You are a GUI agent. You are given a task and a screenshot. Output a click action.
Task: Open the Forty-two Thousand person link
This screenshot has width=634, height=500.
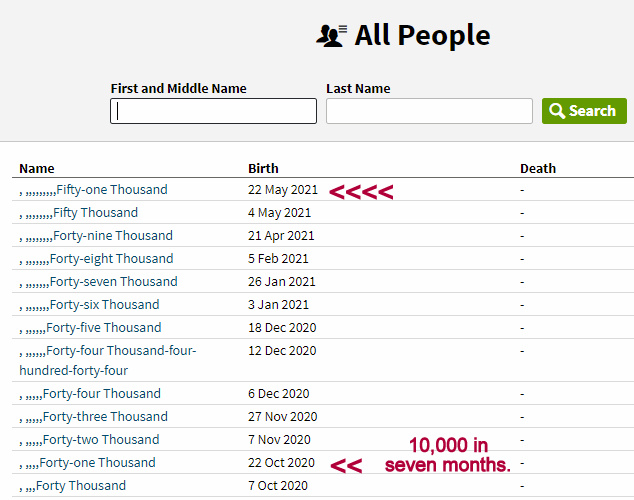[x=102, y=440]
